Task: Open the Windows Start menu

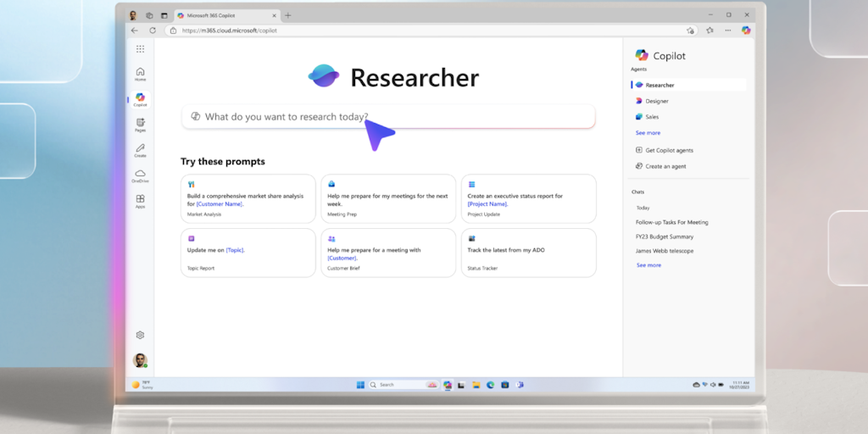Action: [360, 385]
